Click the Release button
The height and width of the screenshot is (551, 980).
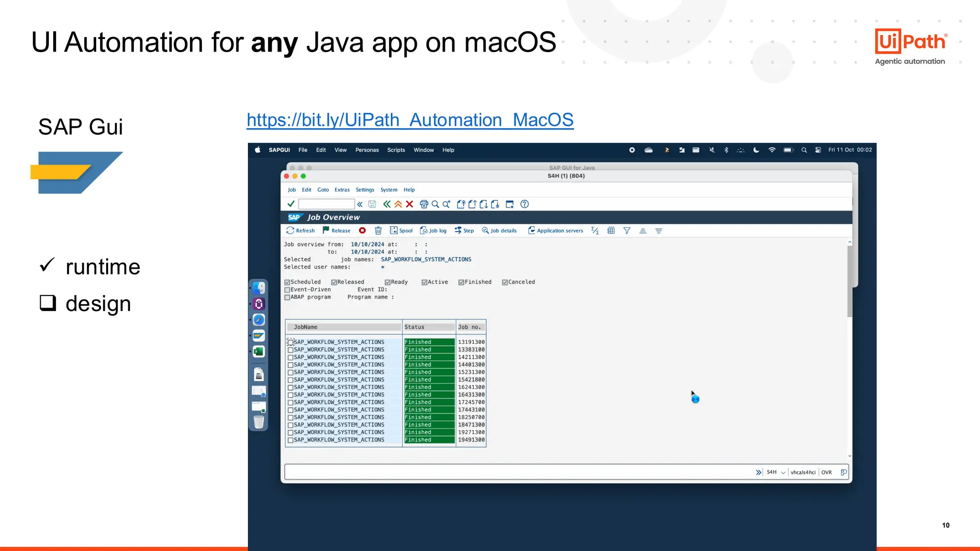(336, 231)
